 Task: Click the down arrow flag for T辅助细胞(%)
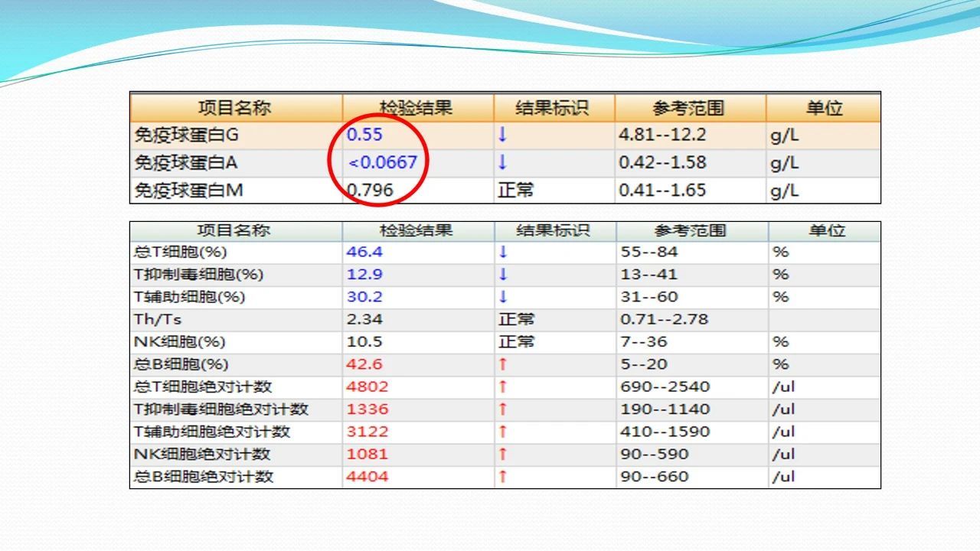pos(503,297)
